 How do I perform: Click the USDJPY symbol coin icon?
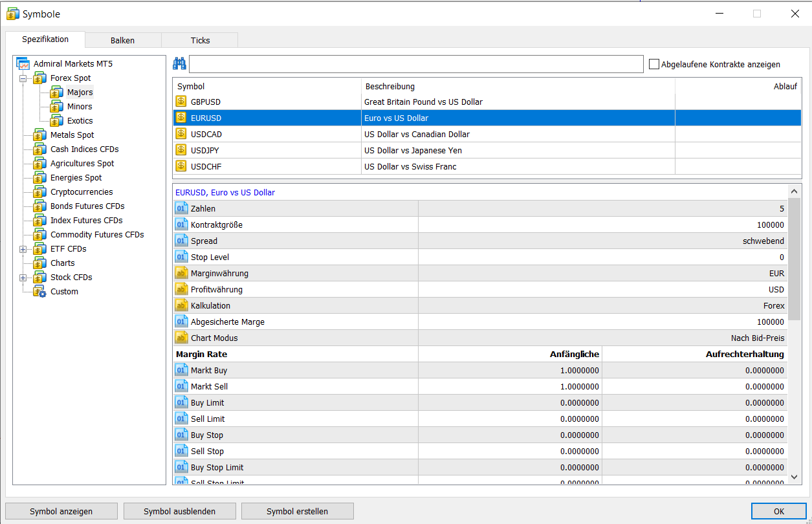click(x=181, y=150)
